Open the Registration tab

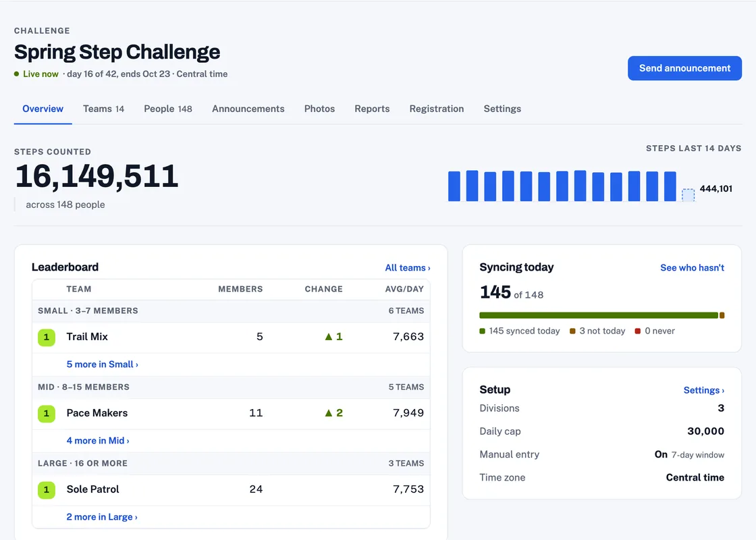click(x=436, y=109)
